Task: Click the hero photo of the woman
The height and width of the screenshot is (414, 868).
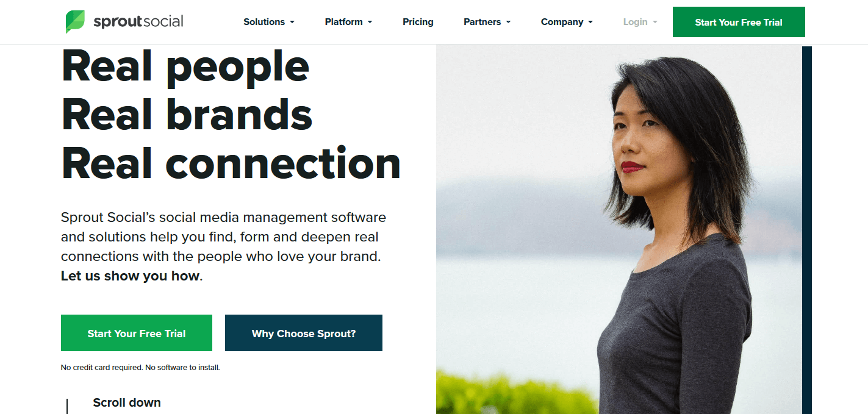Action: [619, 230]
